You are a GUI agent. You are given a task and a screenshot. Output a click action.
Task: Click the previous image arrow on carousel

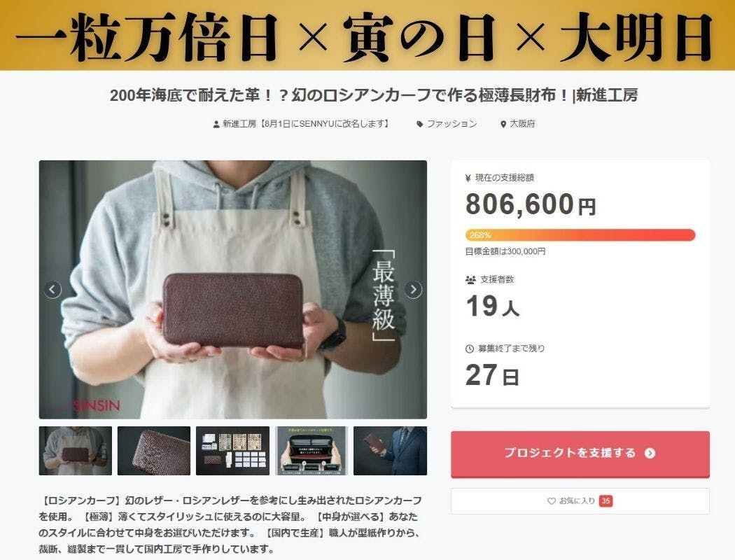coord(52,290)
